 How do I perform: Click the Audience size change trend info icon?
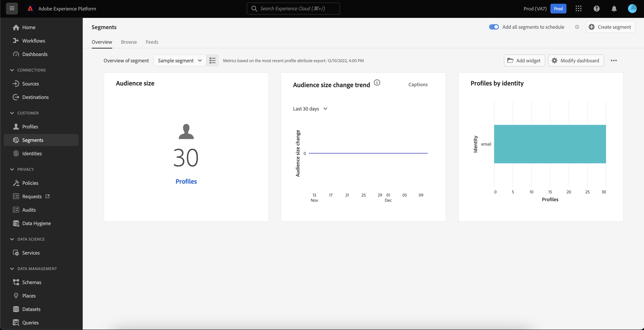click(x=377, y=82)
